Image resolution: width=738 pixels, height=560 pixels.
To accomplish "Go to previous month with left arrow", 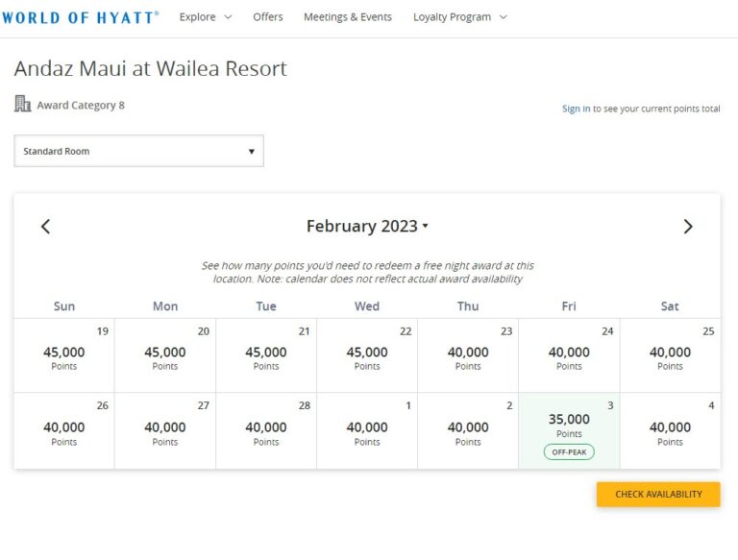I will [46, 227].
